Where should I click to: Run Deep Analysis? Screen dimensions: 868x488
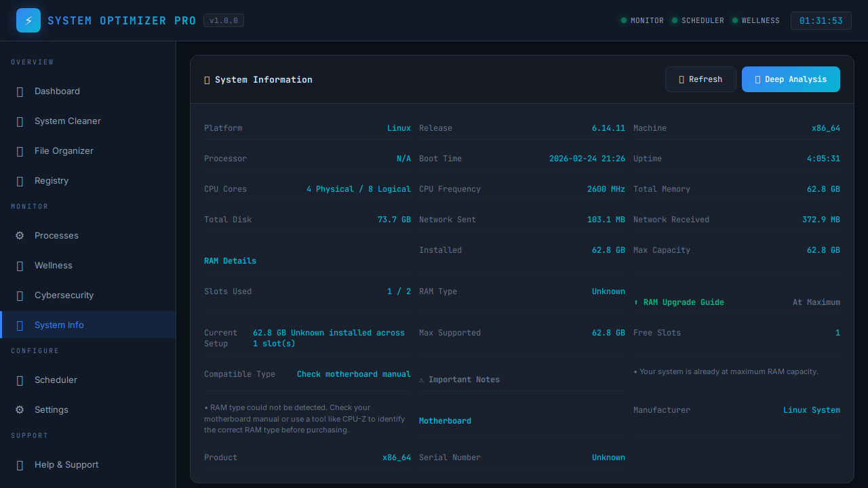pyautogui.click(x=791, y=79)
